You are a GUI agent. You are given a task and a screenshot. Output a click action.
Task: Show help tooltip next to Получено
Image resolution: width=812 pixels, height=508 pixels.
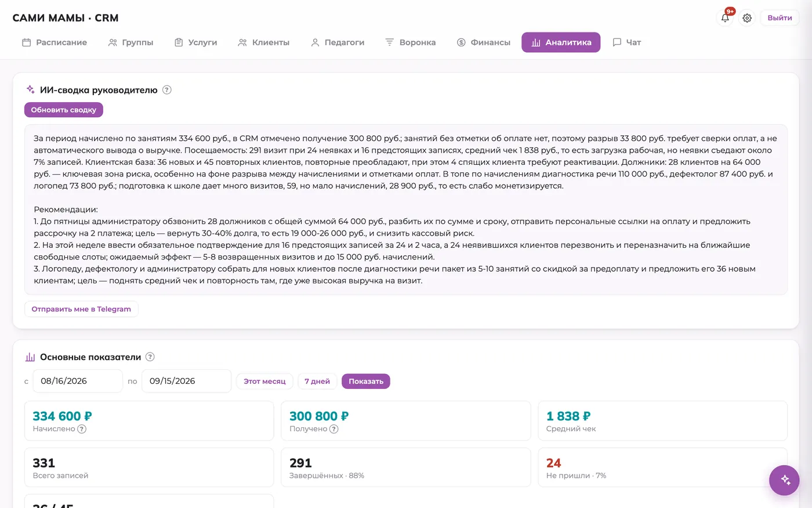tap(334, 429)
